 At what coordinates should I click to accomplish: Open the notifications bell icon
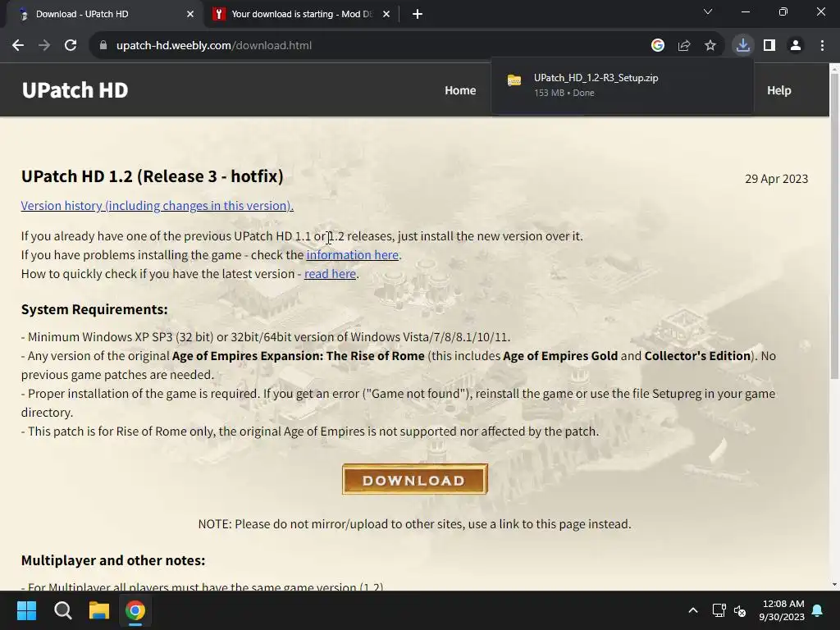click(818, 610)
